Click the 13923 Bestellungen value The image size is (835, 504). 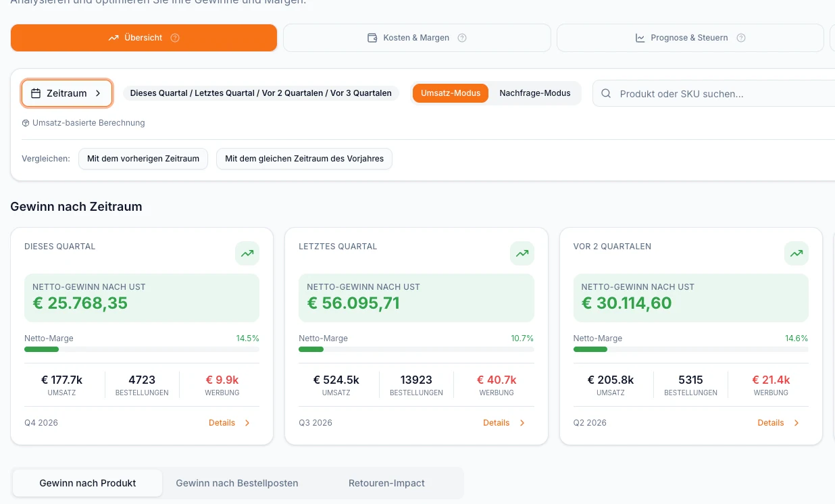coord(416,380)
